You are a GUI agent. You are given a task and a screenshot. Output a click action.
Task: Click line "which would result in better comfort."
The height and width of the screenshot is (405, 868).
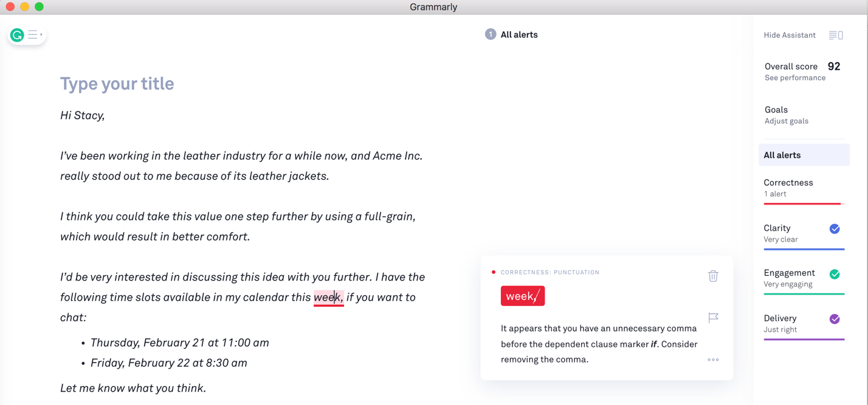[x=155, y=237]
